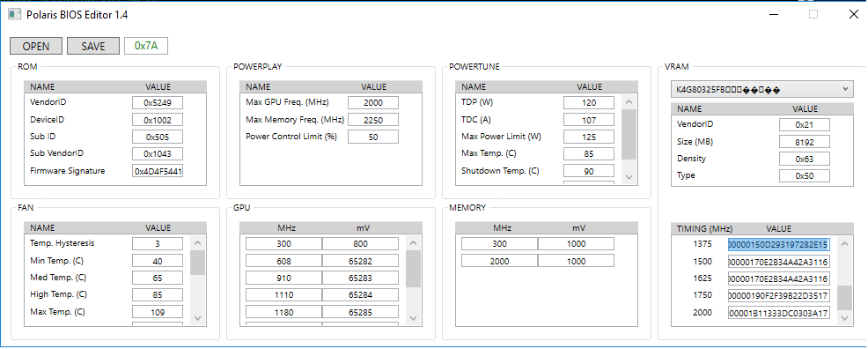This screenshot has width=868, height=349.
Task: Edit GPU voltage cell 65284
Action: (360, 295)
